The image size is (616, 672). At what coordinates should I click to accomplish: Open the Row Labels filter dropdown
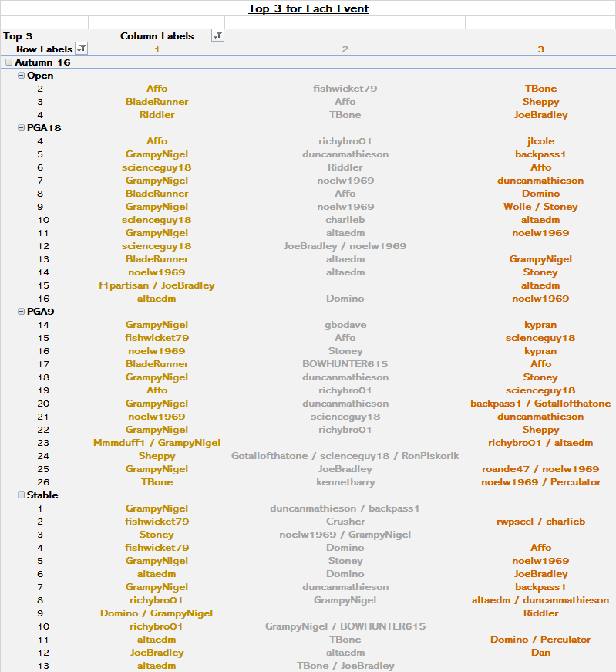pos(82,49)
